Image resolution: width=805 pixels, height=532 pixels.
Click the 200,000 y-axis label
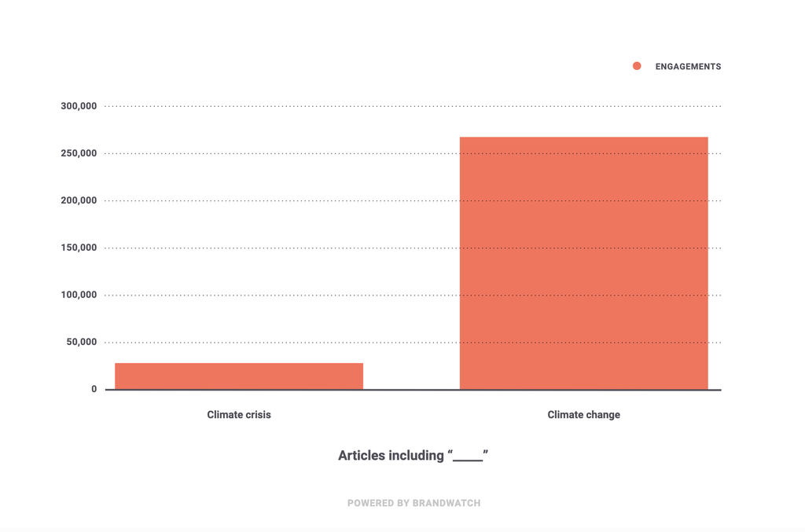(x=79, y=200)
